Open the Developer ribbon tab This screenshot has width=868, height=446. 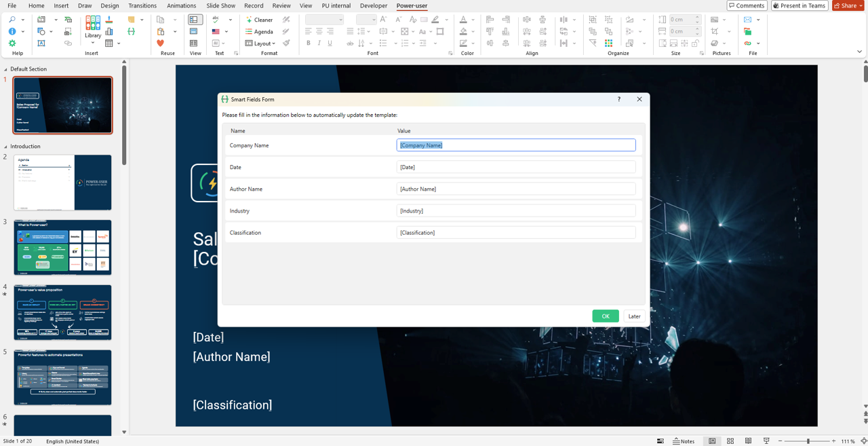pyautogui.click(x=374, y=5)
